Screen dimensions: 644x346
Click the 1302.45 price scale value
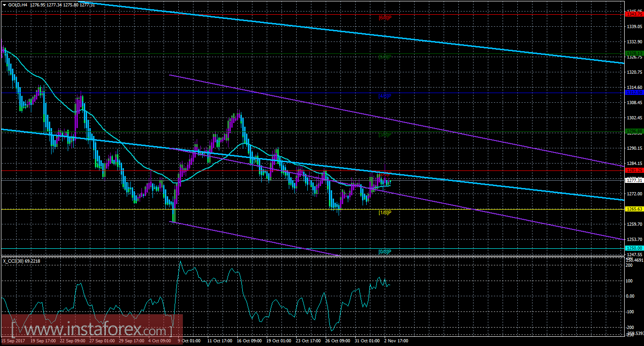(x=634, y=118)
